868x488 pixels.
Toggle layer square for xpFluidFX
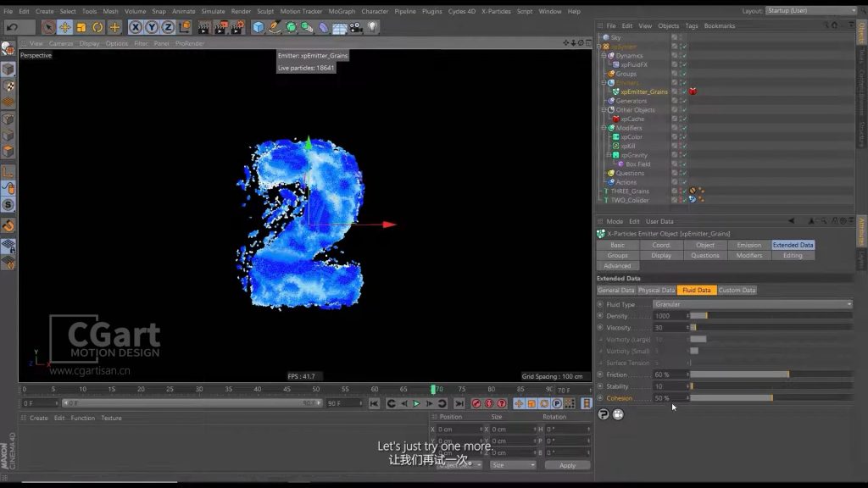[674, 64]
